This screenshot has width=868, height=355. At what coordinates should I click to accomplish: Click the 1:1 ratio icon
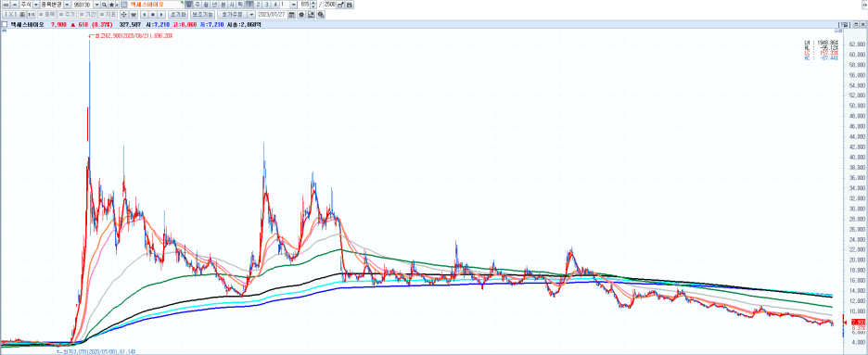[32, 15]
